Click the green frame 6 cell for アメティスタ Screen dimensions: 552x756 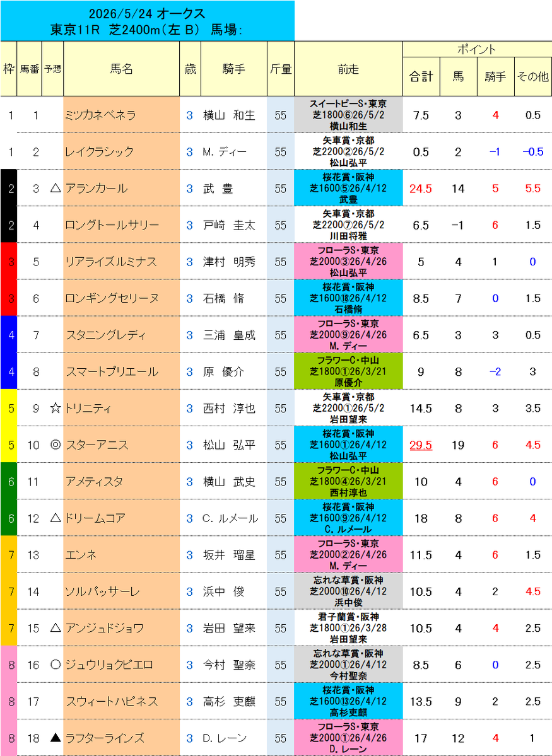click(9, 482)
